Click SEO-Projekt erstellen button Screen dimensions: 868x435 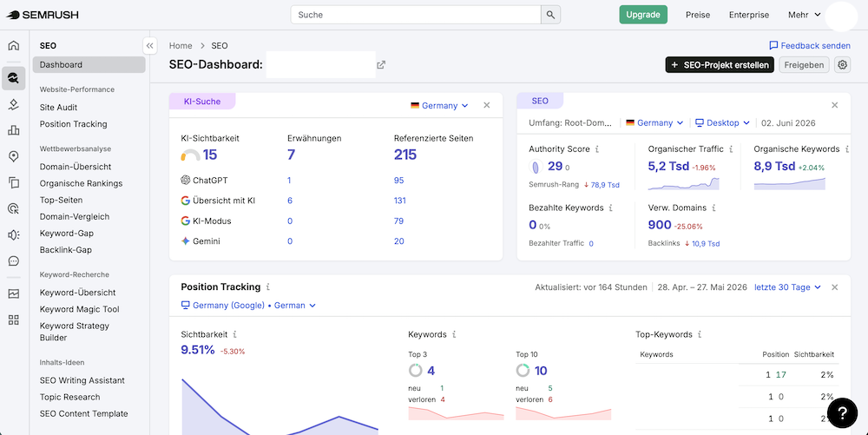click(x=720, y=65)
